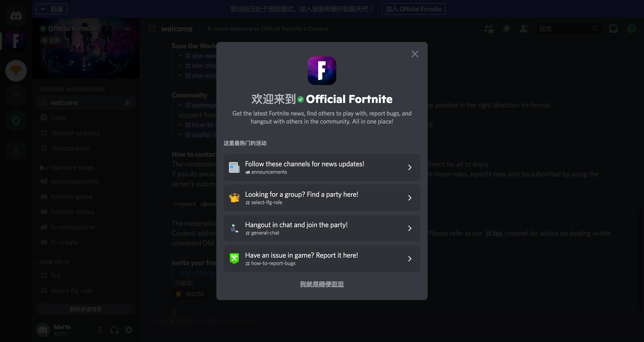Click chevron arrow on general-chat card
The width and height of the screenshot is (644, 342).
point(410,228)
